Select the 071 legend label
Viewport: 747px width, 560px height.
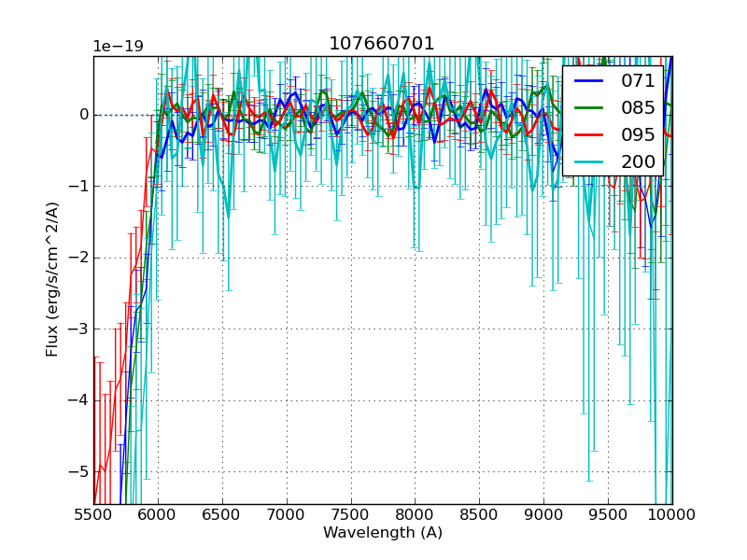tap(638, 81)
